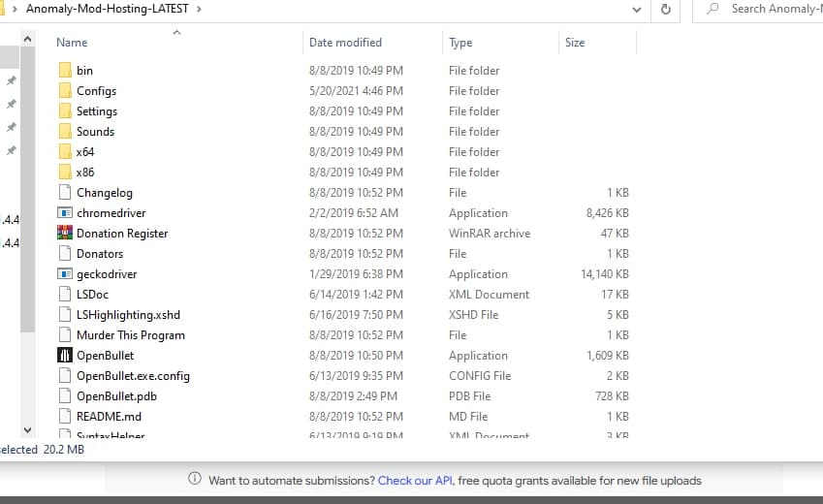Open address bar history dropdown
Viewport: 823px width, 504px height.
637,10
